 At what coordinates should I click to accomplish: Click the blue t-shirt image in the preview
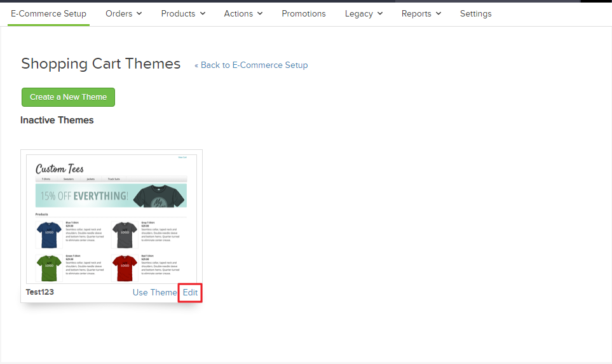point(49,235)
